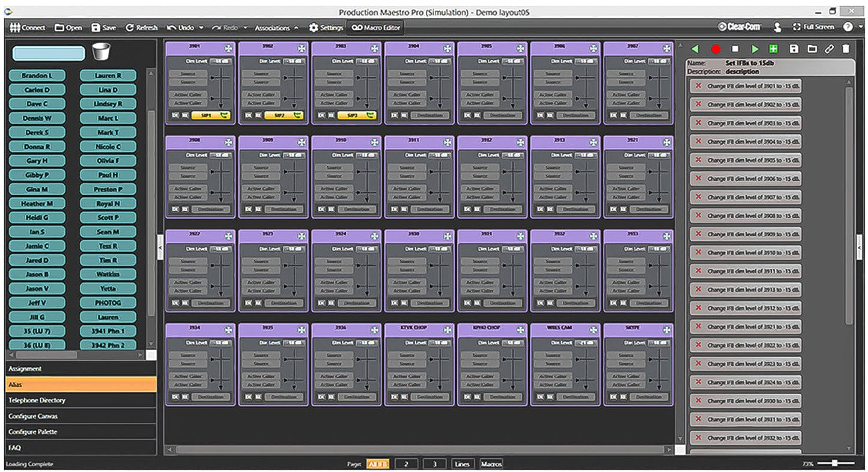Open the Assignment section

point(81,369)
